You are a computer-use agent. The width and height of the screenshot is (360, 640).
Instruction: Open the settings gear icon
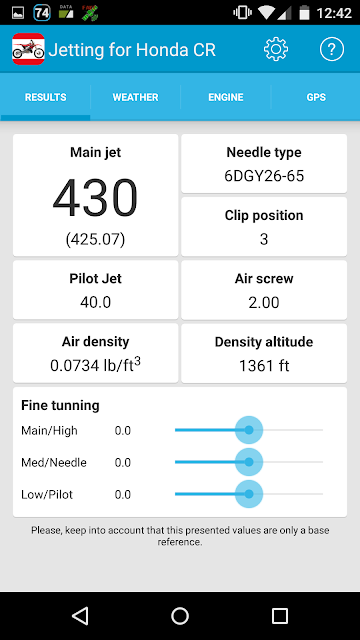pyautogui.click(x=276, y=49)
